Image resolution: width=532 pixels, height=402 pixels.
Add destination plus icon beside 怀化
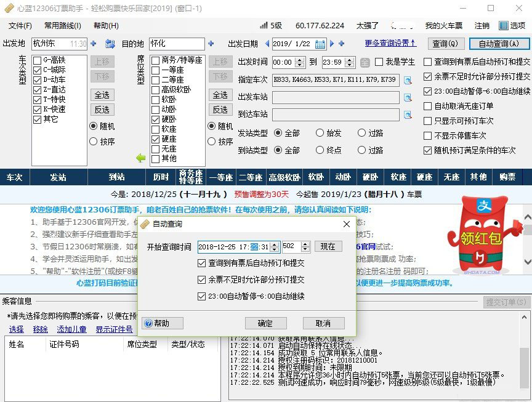(211, 44)
